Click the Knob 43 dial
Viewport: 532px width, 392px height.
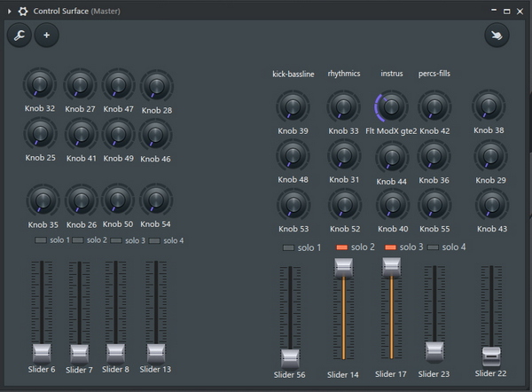point(492,205)
